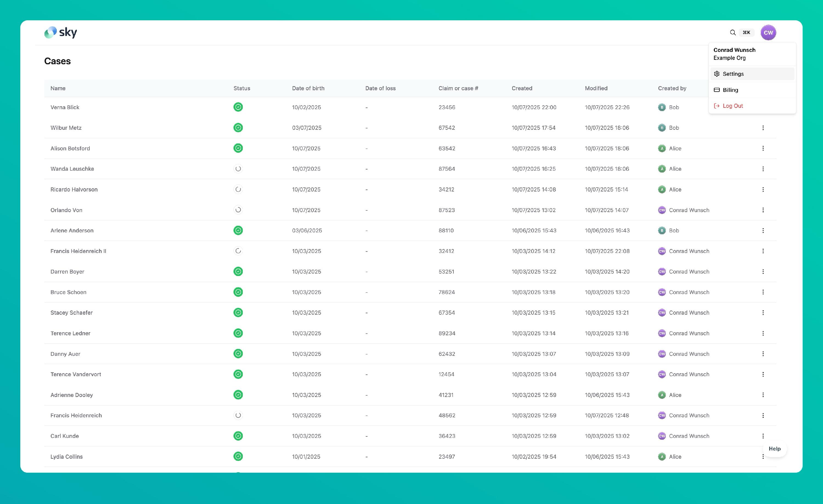Viewport: 823px width, 504px height.
Task: Click Conrad Wunsch avatar in Orlando Von row
Action: point(661,210)
